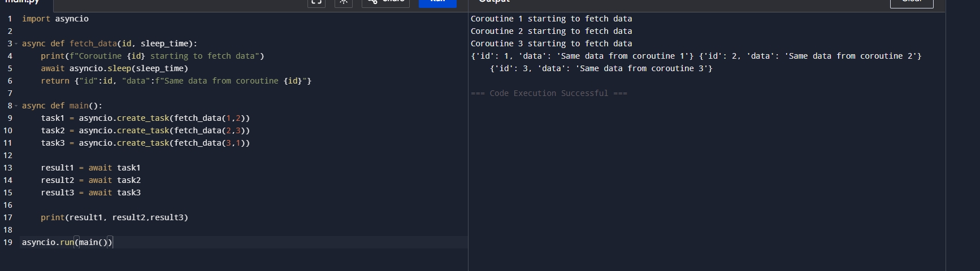Image resolution: width=980 pixels, height=271 pixels.
Task: Click the 'Code Execution Successful' message
Action: (549, 93)
